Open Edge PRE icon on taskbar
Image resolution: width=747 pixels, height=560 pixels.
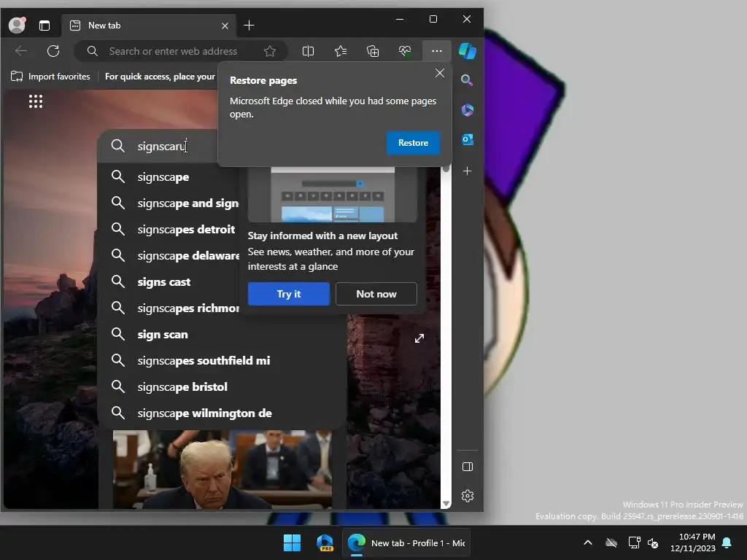(325, 542)
